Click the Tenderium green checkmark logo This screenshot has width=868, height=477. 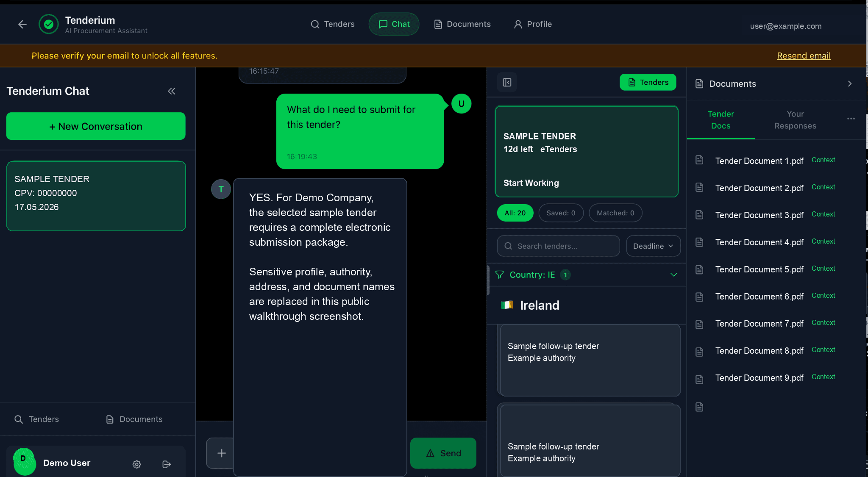point(49,24)
